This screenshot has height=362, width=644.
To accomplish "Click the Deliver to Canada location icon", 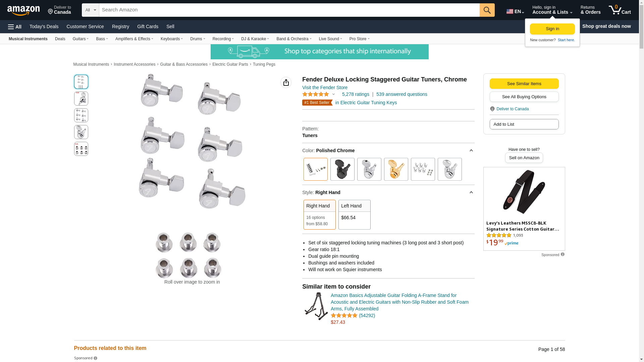I will [x=492, y=109].
